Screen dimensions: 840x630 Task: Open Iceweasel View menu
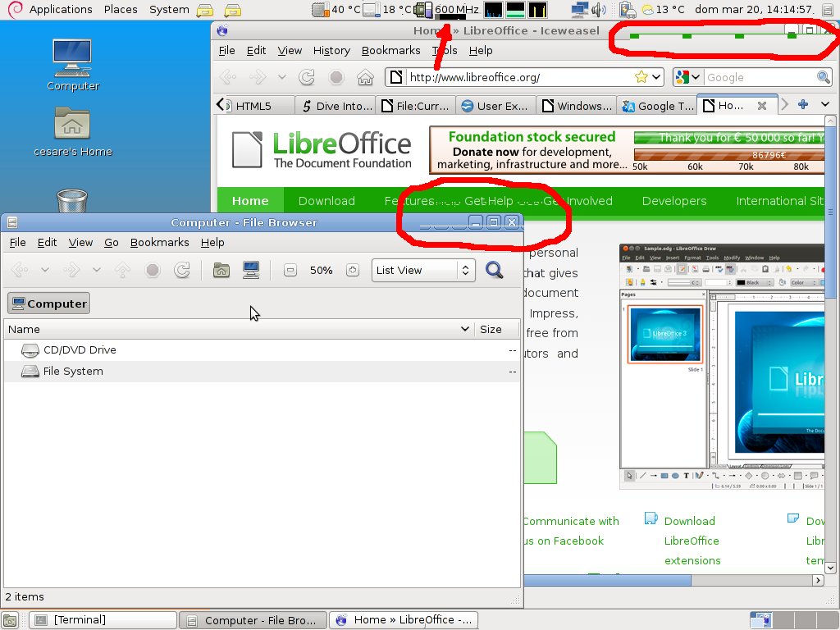click(x=290, y=50)
